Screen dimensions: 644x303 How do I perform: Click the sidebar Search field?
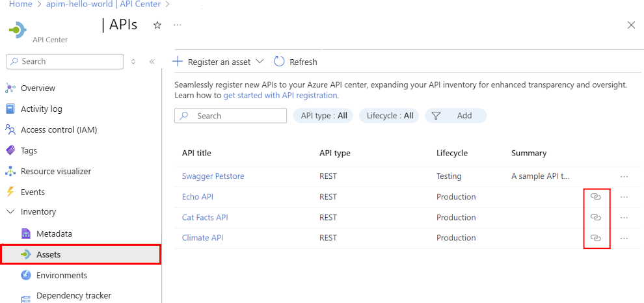(x=65, y=62)
